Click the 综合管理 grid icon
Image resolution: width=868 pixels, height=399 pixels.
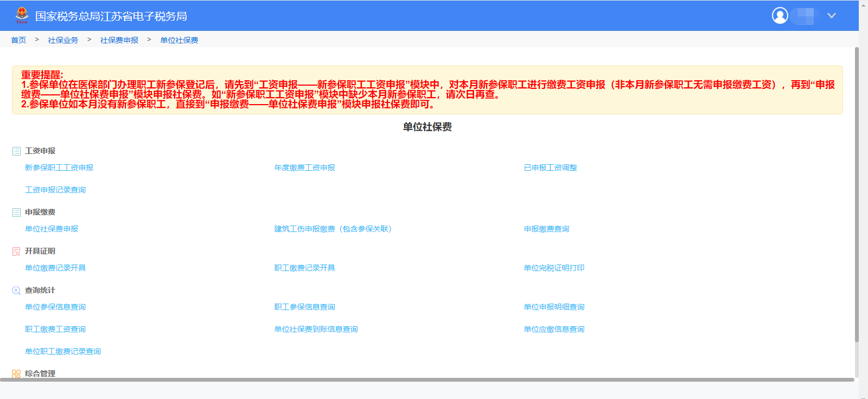(x=16, y=374)
